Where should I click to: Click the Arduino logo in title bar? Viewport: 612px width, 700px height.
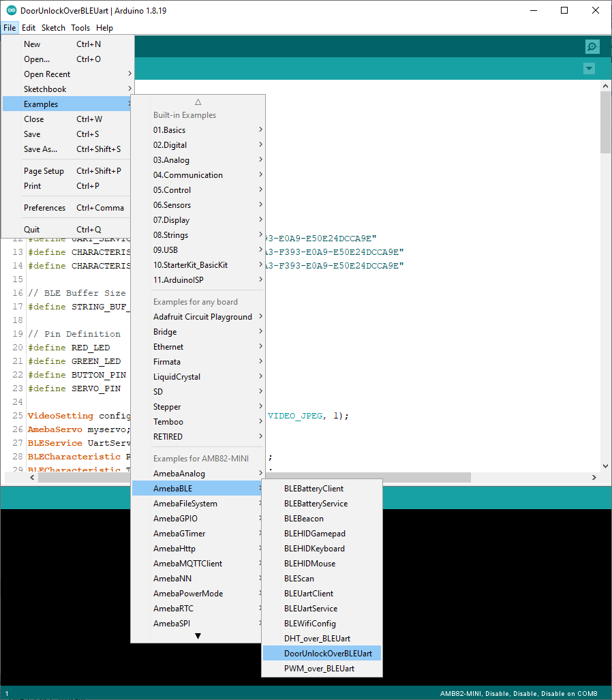point(12,10)
